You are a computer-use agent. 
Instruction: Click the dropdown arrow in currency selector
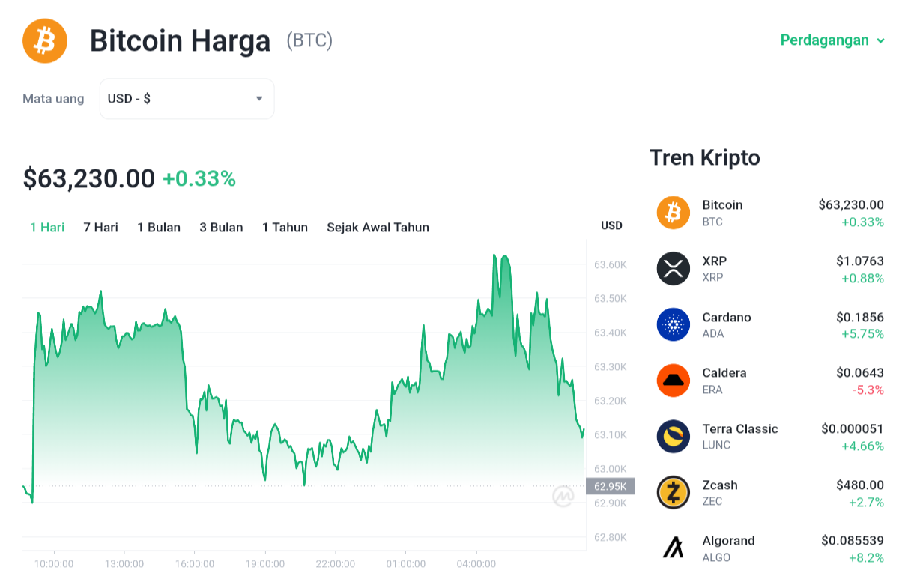(x=259, y=99)
